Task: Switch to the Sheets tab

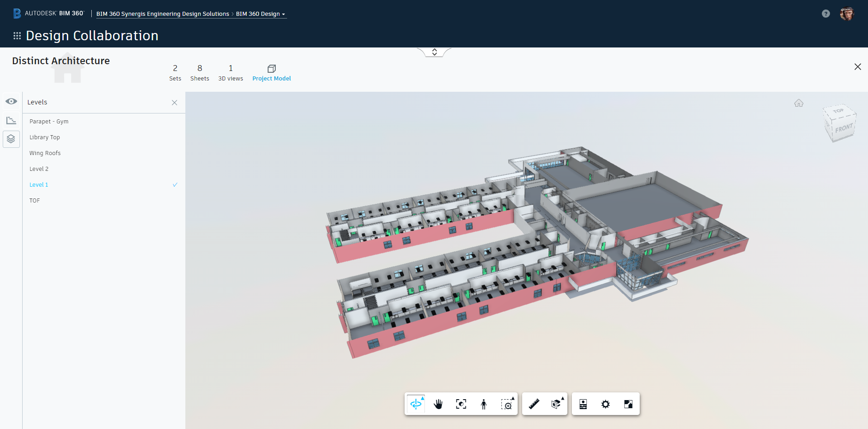Action: 199,73
